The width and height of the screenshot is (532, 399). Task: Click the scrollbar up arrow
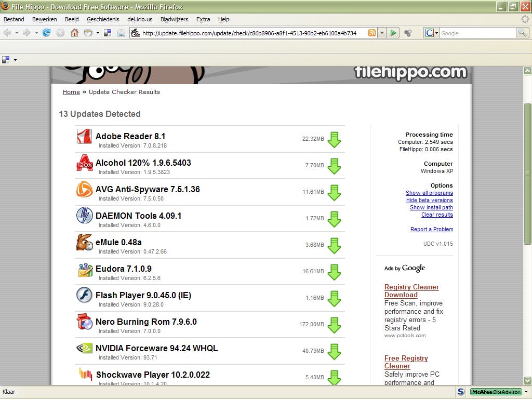(x=527, y=71)
